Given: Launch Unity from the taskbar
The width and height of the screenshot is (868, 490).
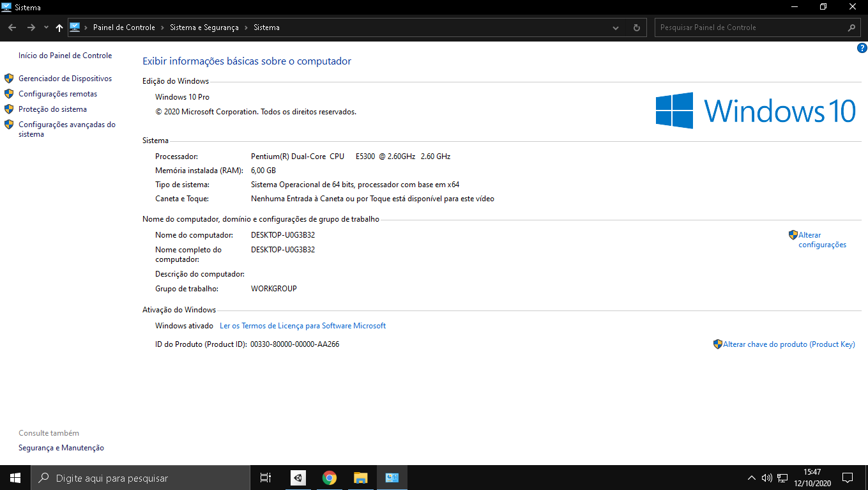Looking at the screenshot, I should [x=298, y=478].
